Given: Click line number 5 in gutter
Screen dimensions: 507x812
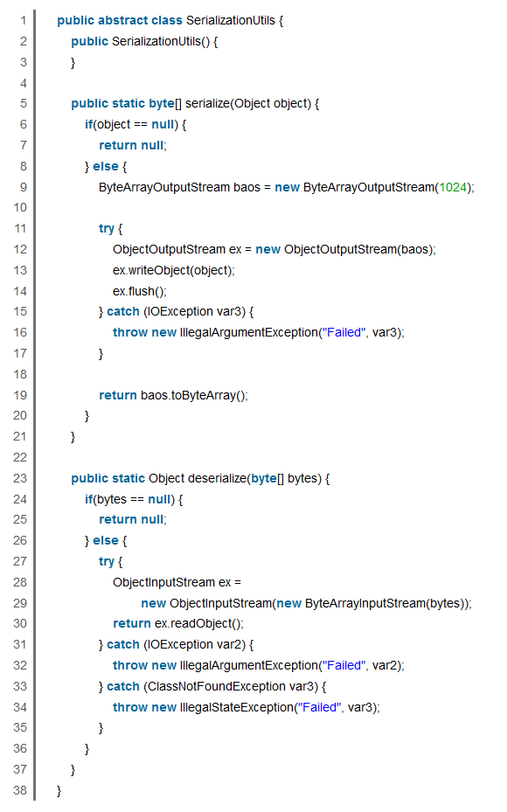Looking at the screenshot, I should point(24,103).
